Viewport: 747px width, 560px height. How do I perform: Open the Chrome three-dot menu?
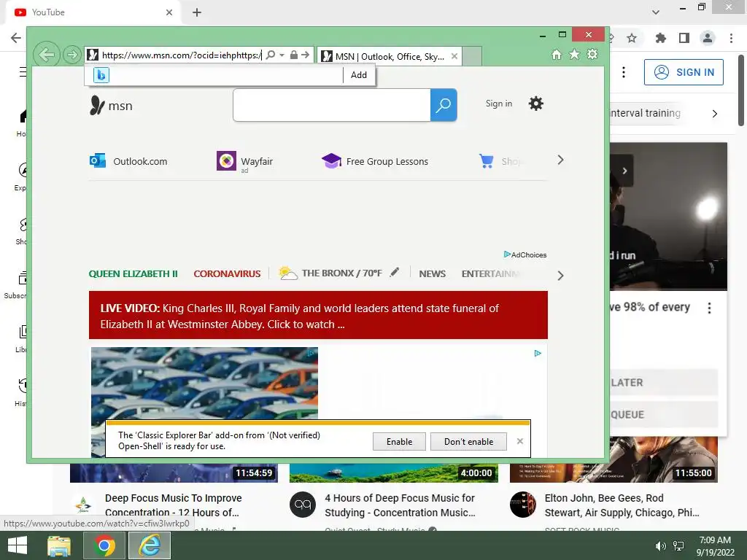731,38
